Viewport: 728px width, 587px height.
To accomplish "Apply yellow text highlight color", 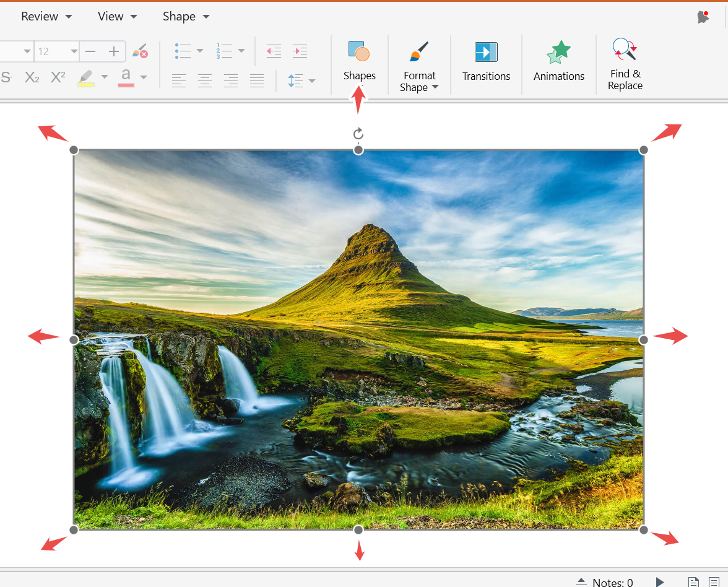I will [86, 78].
